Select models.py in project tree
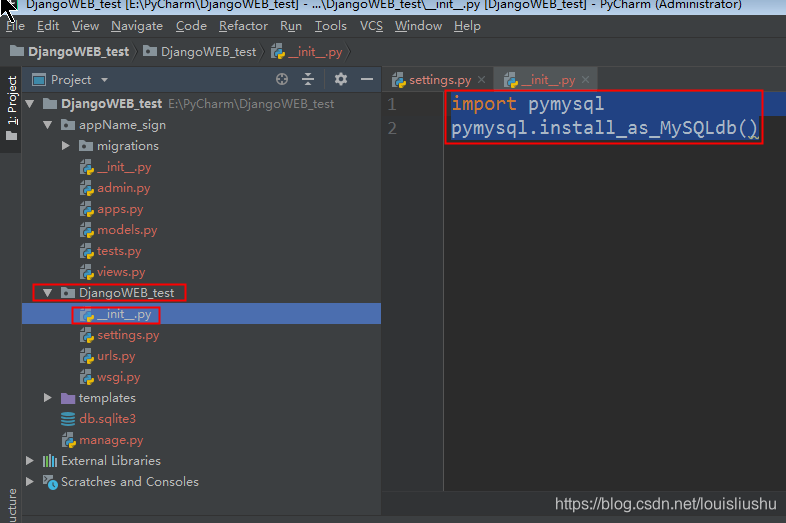Image resolution: width=786 pixels, height=523 pixels. [118, 230]
